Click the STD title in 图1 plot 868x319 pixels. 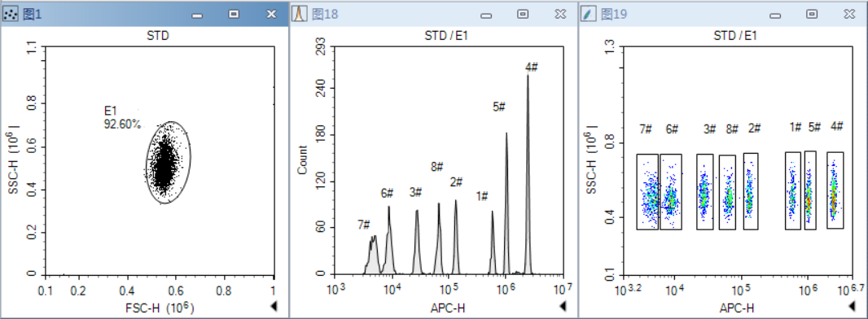point(158,37)
